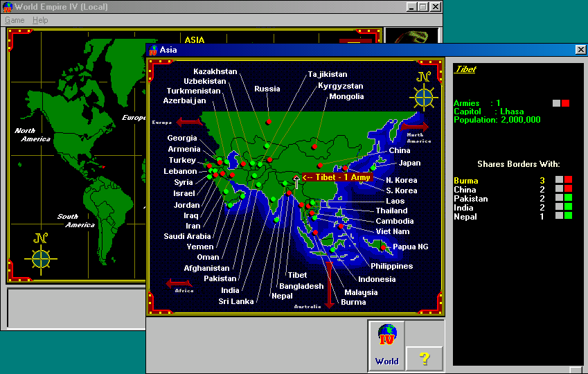Click the white up-arrow marker at Tibet
This screenshot has width=588, height=374.
click(x=296, y=182)
